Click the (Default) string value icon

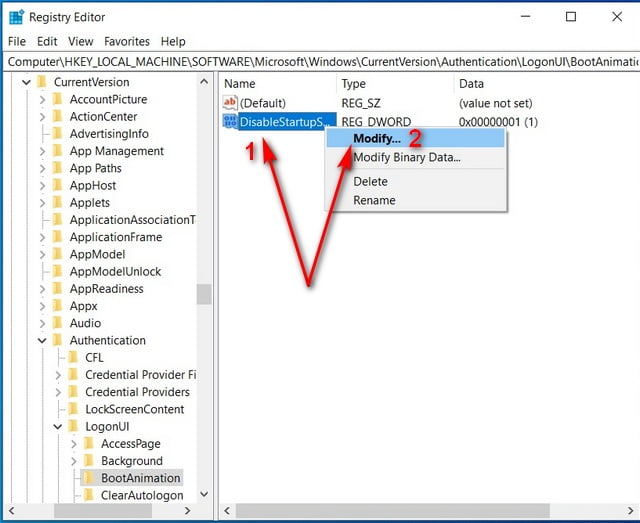230,102
